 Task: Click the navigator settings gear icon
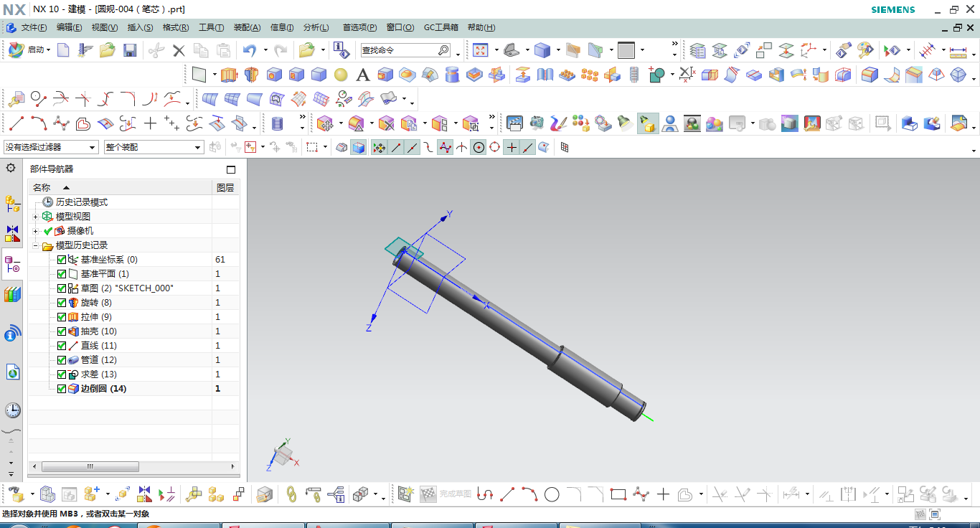(x=11, y=168)
